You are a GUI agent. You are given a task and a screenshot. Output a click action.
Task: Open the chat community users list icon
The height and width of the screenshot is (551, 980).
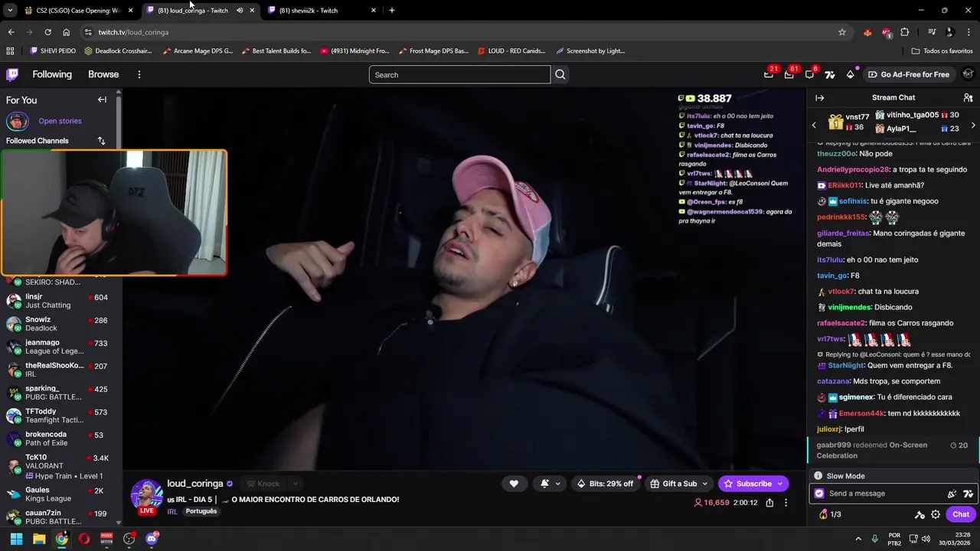click(x=968, y=98)
